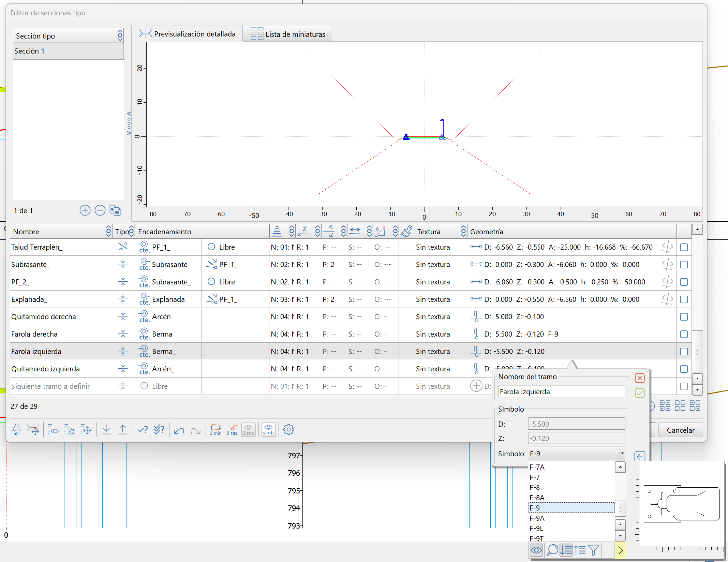Screen dimensions: 728x562
Task: Click the duplicate section icon
Action: click(x=115, y=210)
